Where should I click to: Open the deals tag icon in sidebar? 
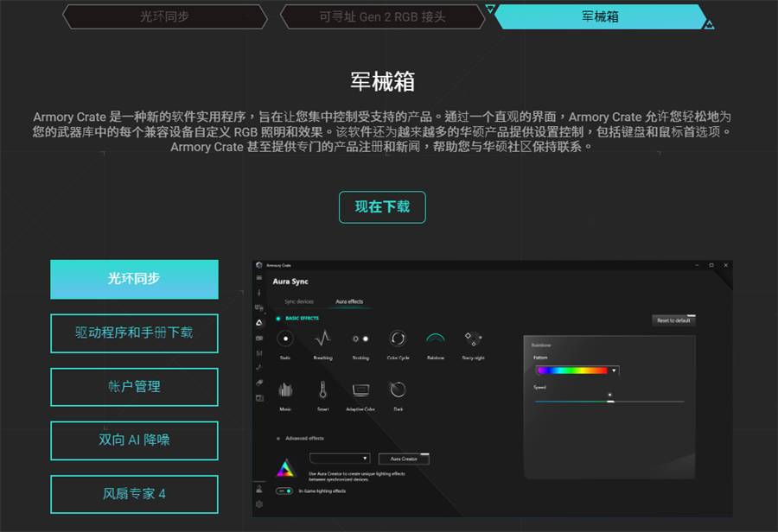coord(259,383)
